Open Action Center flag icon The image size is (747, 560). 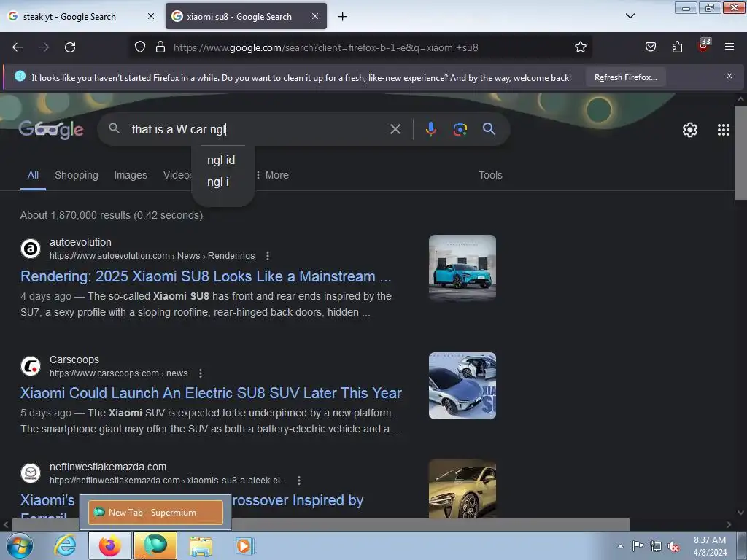tap(638, 545)
